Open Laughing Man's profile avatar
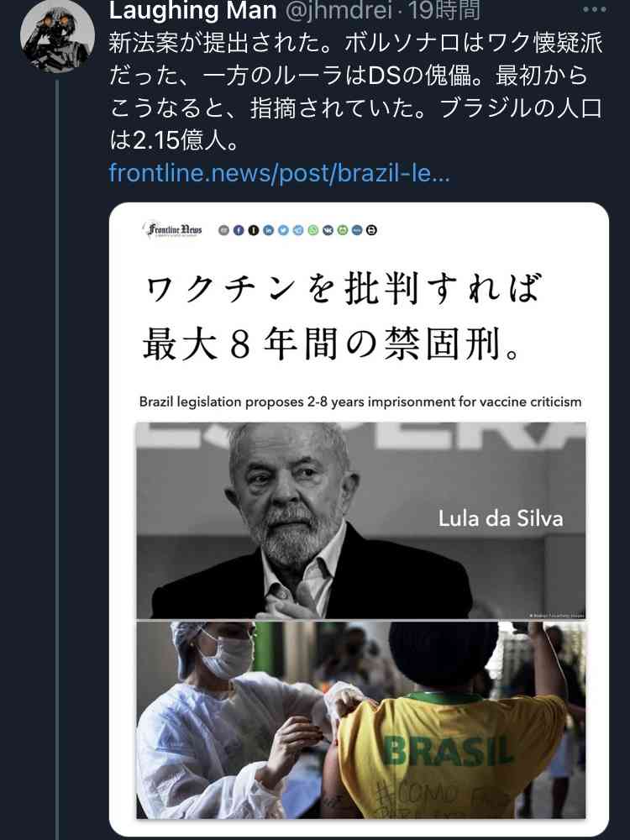Image resolution: width=630 pixels, height=840 pixels. point(57,38)
